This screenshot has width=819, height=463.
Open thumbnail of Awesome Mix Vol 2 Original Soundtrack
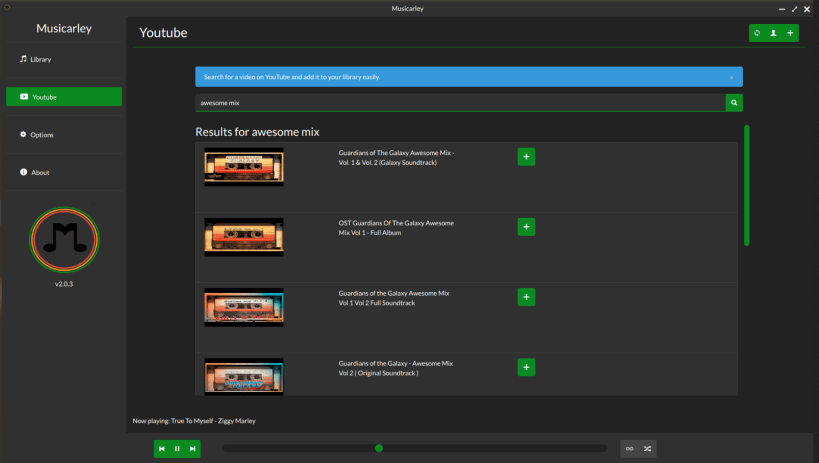244,377
